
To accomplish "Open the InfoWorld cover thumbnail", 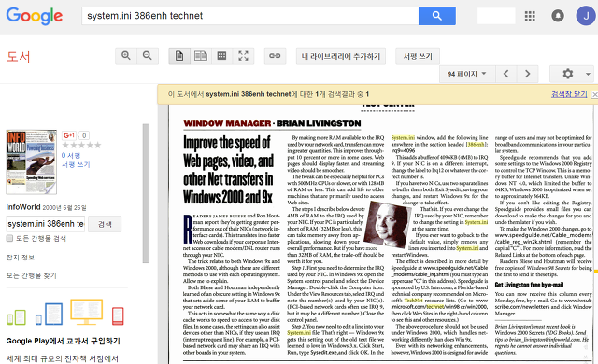I will 31,161.
